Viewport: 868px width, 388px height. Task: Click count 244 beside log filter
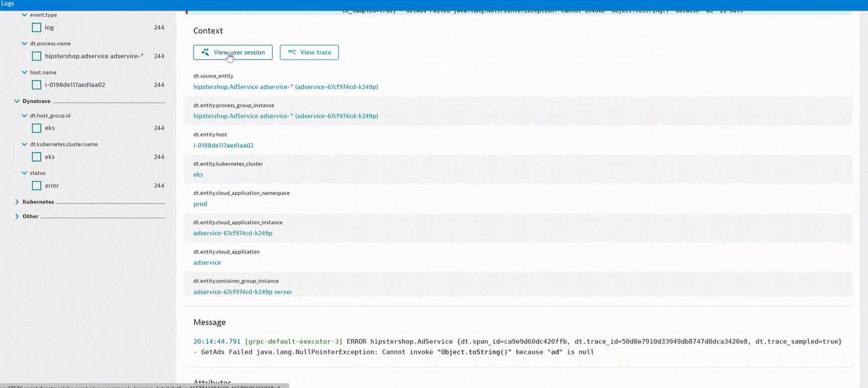tap(159, 27)
